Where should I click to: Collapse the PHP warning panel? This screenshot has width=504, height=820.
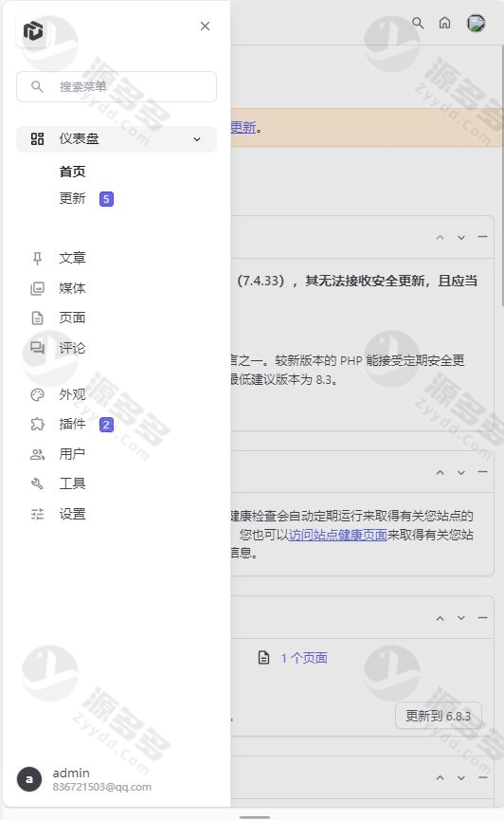point(482,237)
